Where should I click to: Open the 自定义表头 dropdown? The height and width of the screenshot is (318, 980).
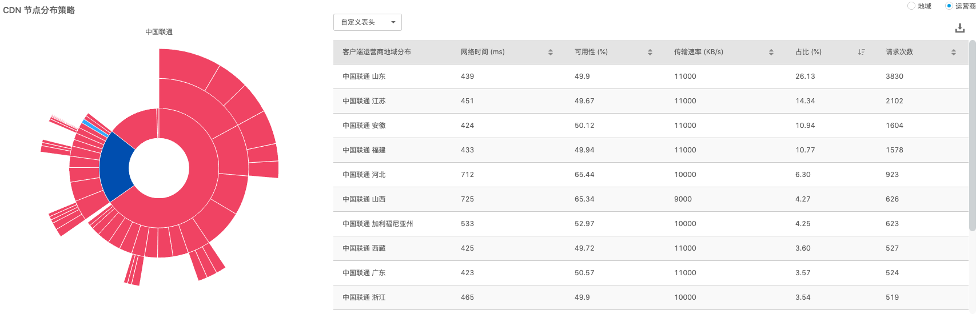pos(367,22)
